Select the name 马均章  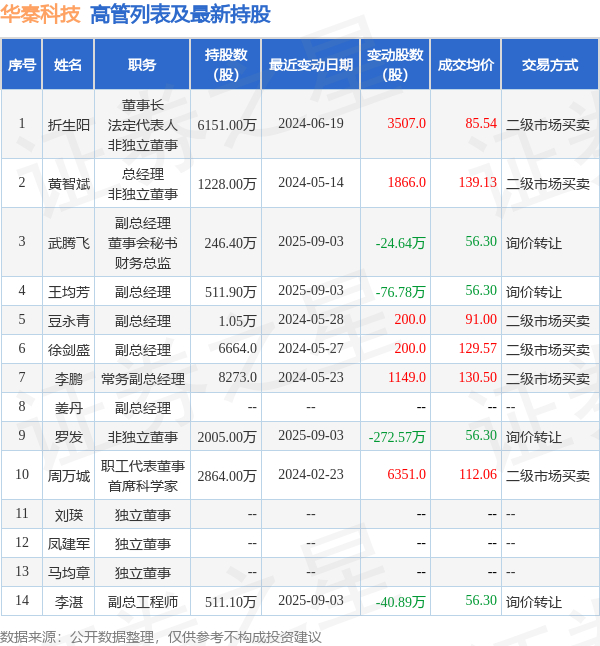coord(69,572)
